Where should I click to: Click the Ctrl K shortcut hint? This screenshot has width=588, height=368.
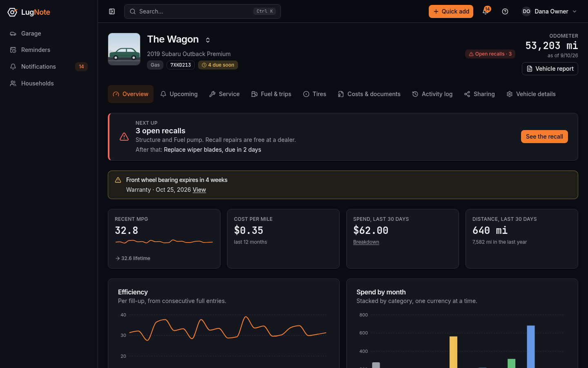click(265, 11)
